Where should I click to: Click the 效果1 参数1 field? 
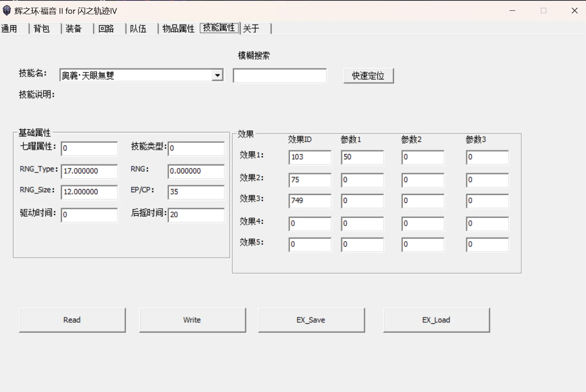[362, 157]
